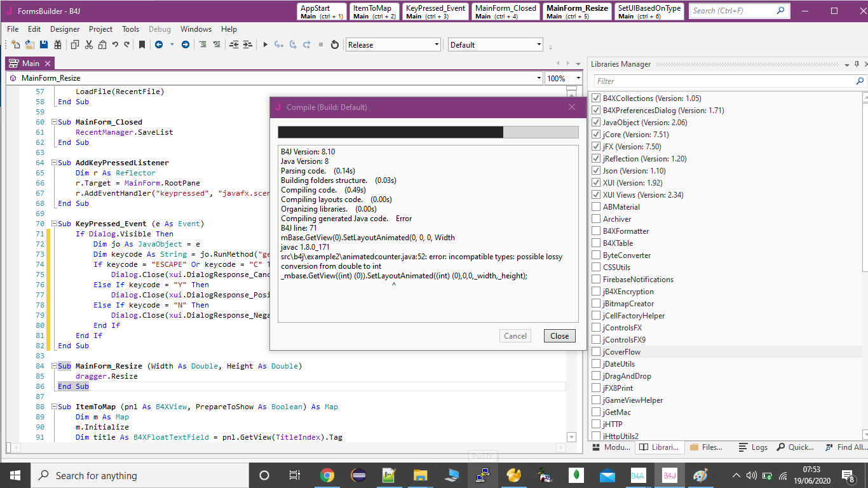868x488 pixels.
Task: Open the Release build mode dropdown
Action: 436,45
